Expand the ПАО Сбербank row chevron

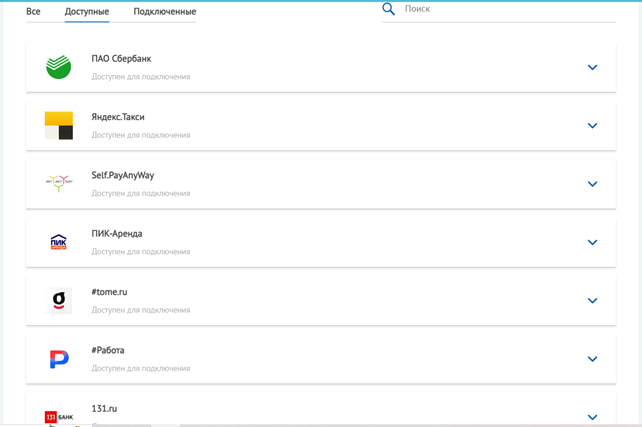pyautogui.click(x=592, y=68)
